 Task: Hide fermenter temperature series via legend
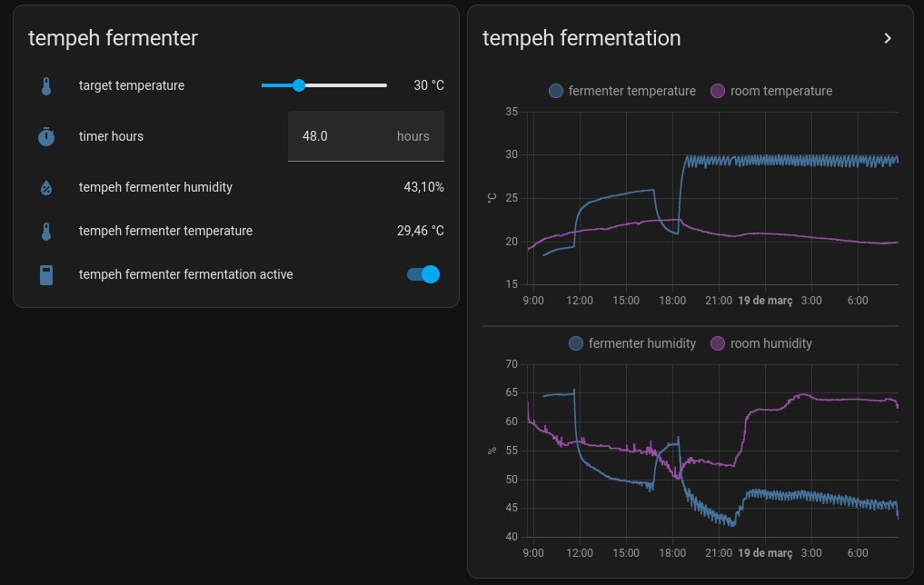point(622,91)
